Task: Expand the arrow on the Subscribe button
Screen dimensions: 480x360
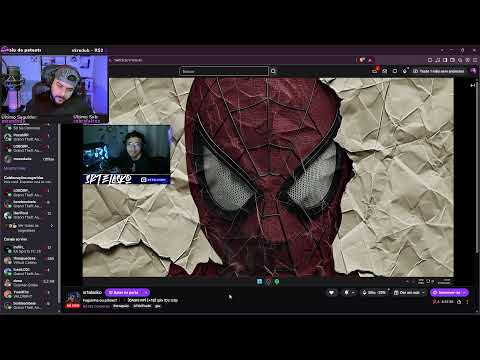Action: (x=465, y=292)
